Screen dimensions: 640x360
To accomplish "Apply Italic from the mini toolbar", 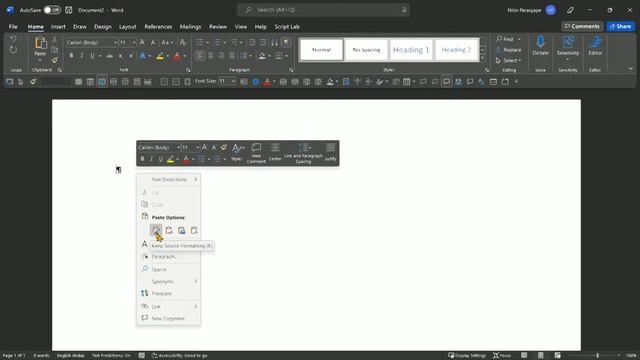I will (151, 159).
